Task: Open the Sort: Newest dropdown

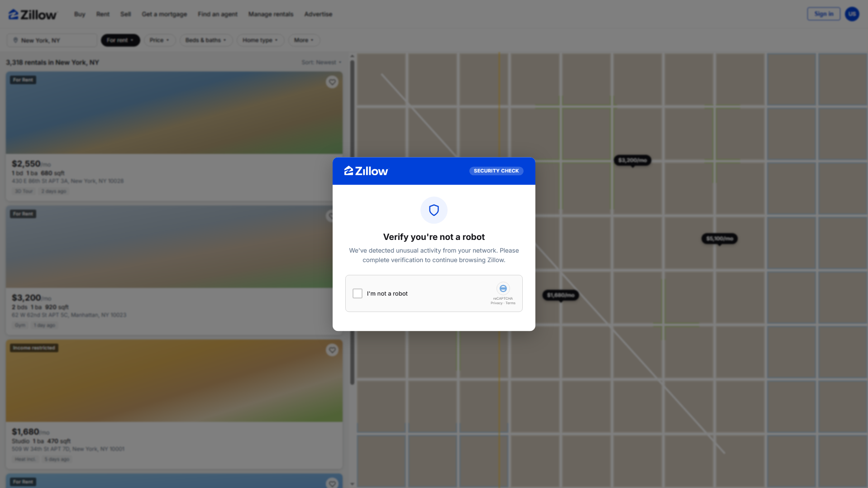Action: (x=321, y=62)
